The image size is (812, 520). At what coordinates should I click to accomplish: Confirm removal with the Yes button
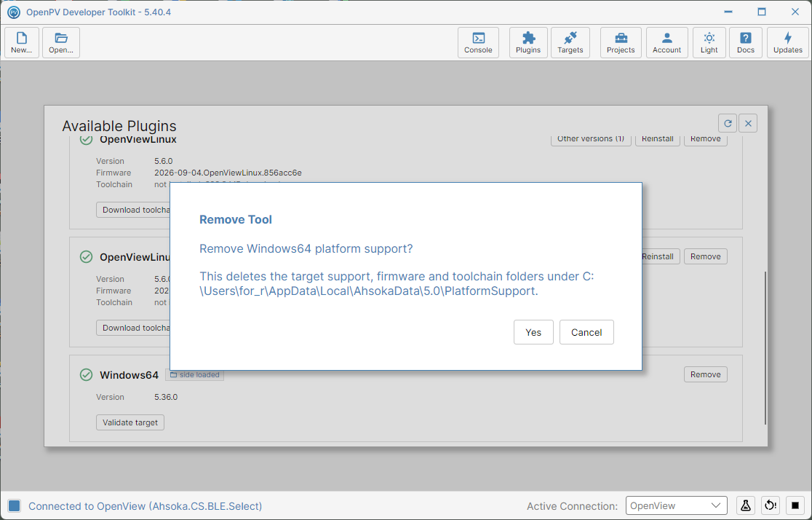533,332
